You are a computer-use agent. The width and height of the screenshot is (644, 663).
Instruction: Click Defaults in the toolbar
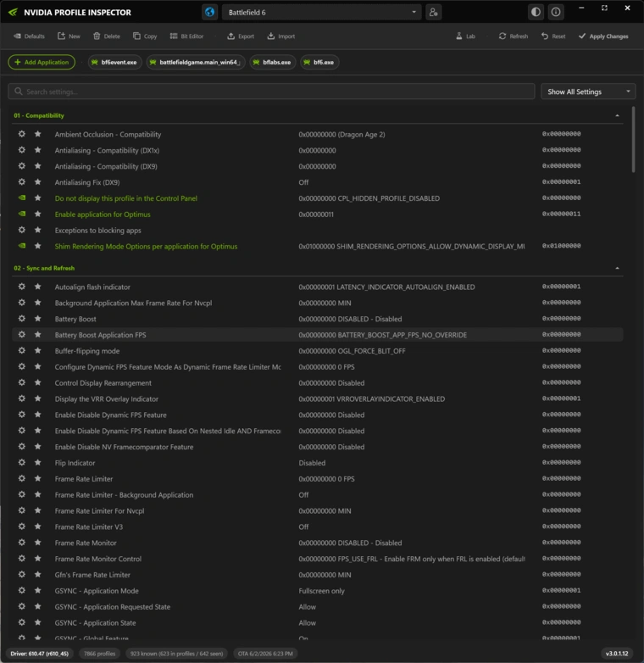(29, 36)
